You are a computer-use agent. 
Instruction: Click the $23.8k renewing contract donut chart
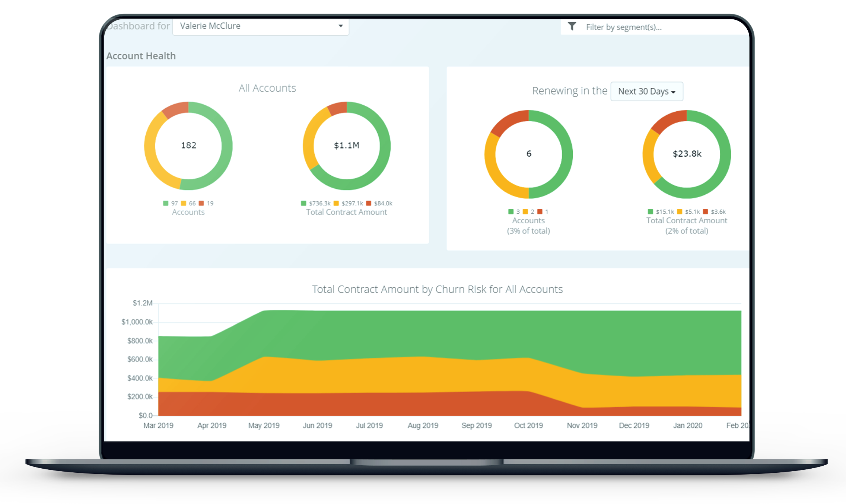(687, 154)
